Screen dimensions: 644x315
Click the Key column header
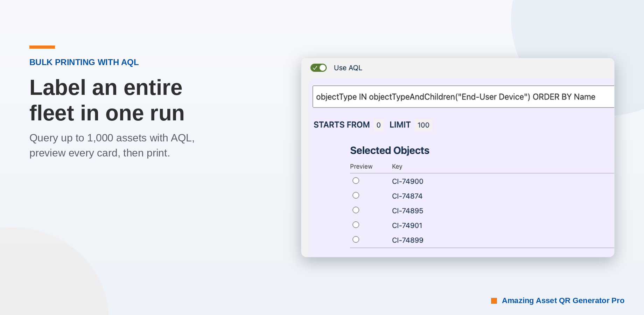coord(397,167)
